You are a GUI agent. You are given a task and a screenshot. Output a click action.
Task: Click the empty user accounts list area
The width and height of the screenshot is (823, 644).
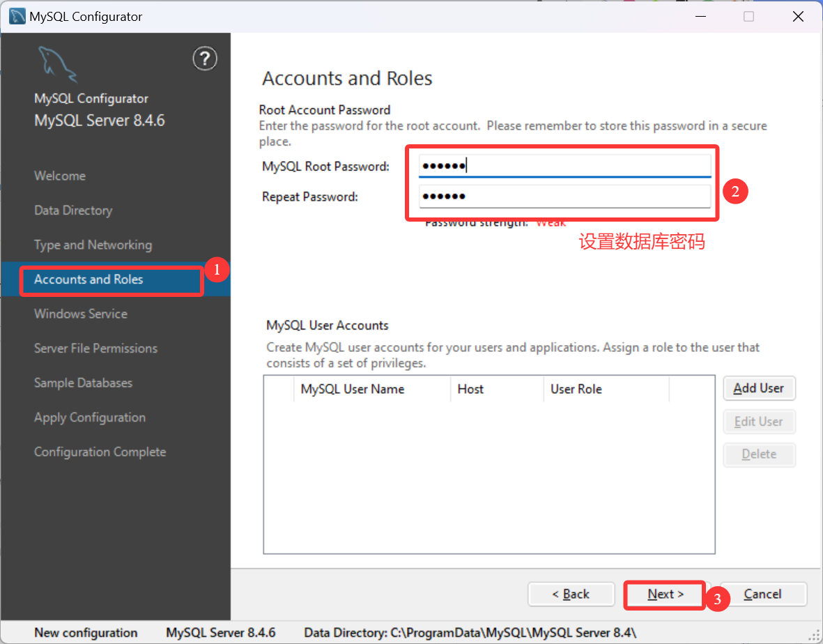tap(489, 477)
